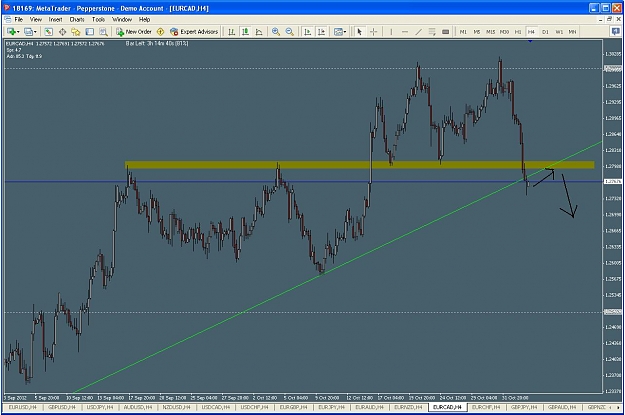Open the Insert menu
625x415 pixels.
point(55,19)
